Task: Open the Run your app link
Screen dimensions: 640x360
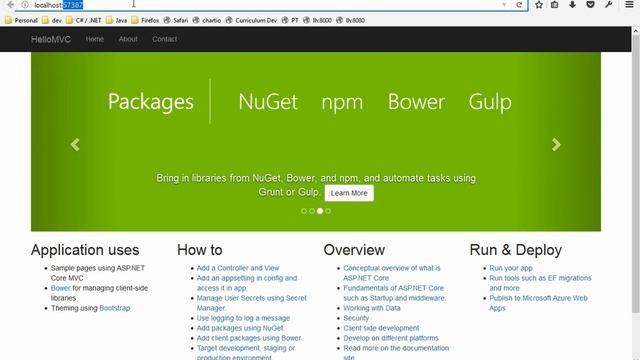Action: pos(511,268)
